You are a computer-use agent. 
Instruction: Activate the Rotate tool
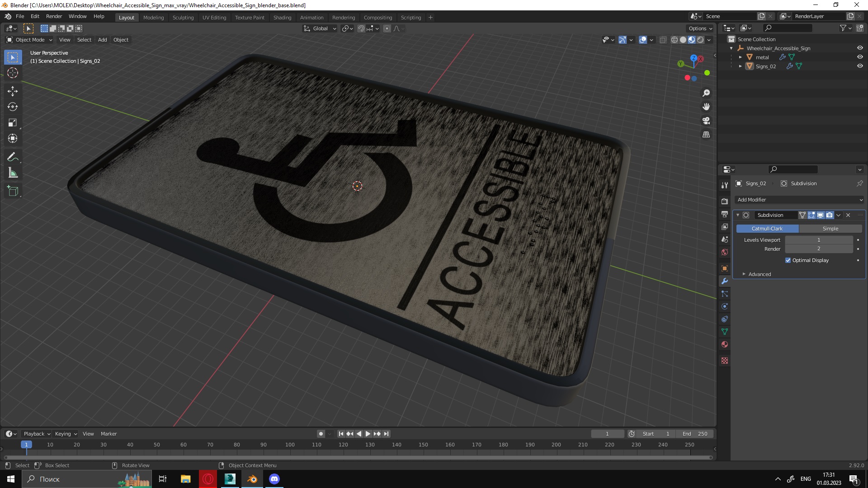[13, 107]
